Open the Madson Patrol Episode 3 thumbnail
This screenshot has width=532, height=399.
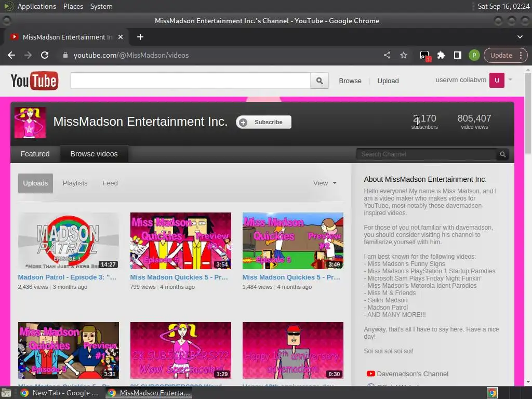point(69,241)
